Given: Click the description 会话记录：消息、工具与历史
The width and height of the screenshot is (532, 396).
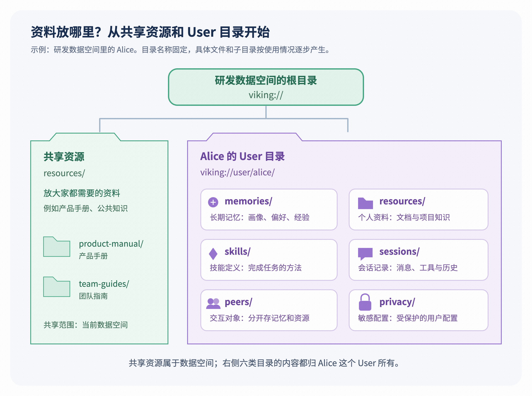Looking at the screenshot, I should (408, 268).
